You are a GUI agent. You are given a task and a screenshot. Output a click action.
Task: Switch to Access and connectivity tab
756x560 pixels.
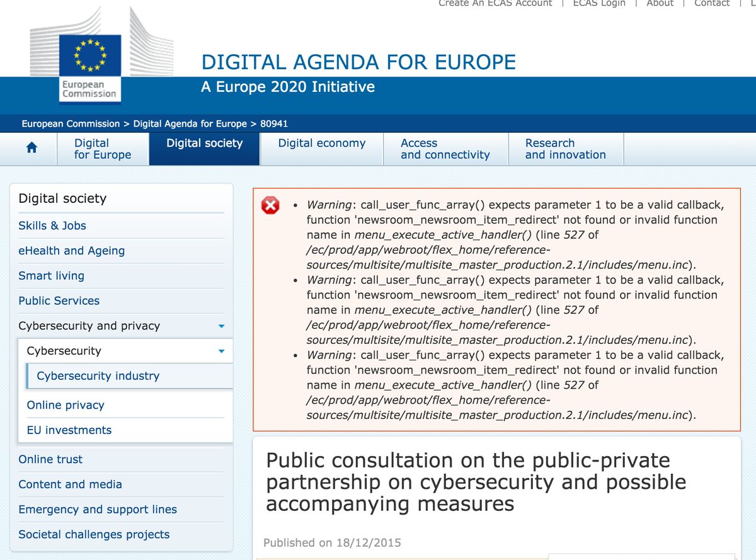coord(445,149)
